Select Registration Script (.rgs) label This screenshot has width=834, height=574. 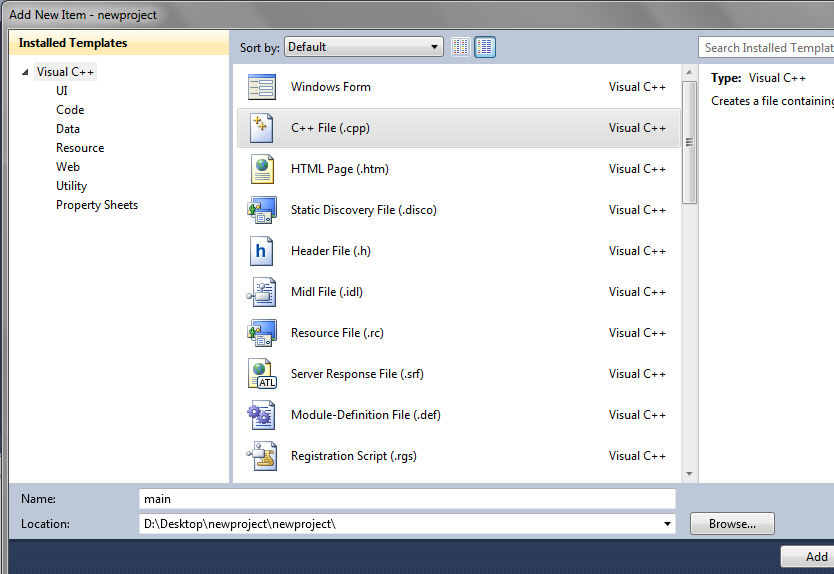pyautogui.click(x=353, y=456)
